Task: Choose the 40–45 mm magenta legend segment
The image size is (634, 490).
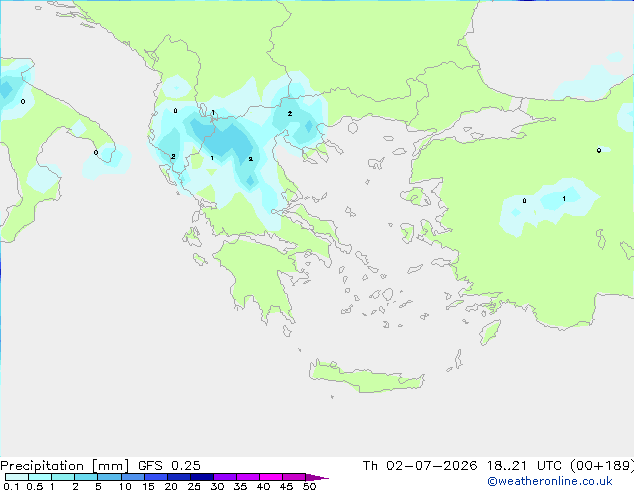Action: 271,477
